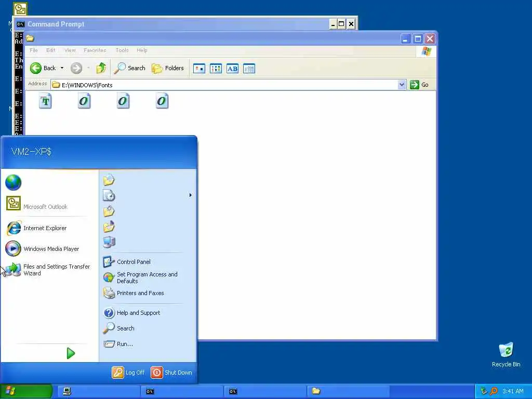532x399 pixels.
Task: Minimize the Command Prompt window
Action: point(333,24)
